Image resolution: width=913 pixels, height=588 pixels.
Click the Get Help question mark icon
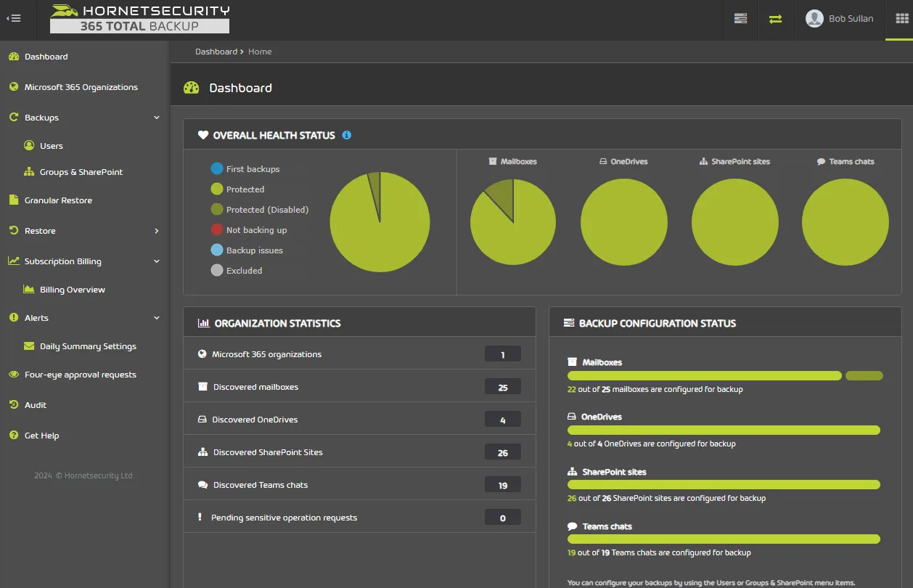13,436
